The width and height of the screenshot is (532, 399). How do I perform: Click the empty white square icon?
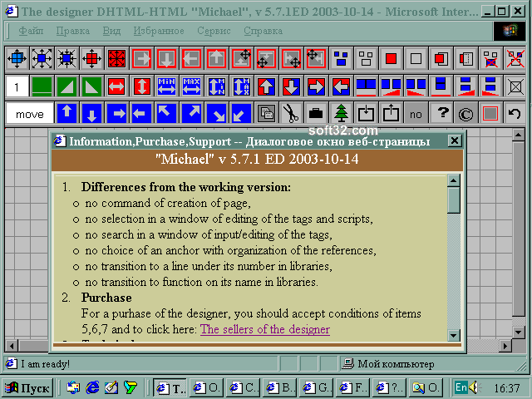click(x=416, y=59)
